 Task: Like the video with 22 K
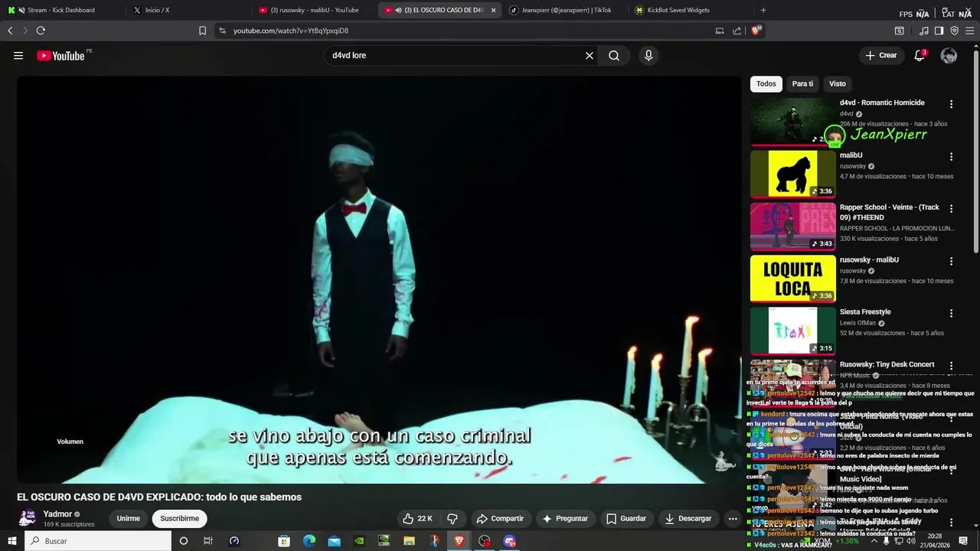tap(418, 519)
